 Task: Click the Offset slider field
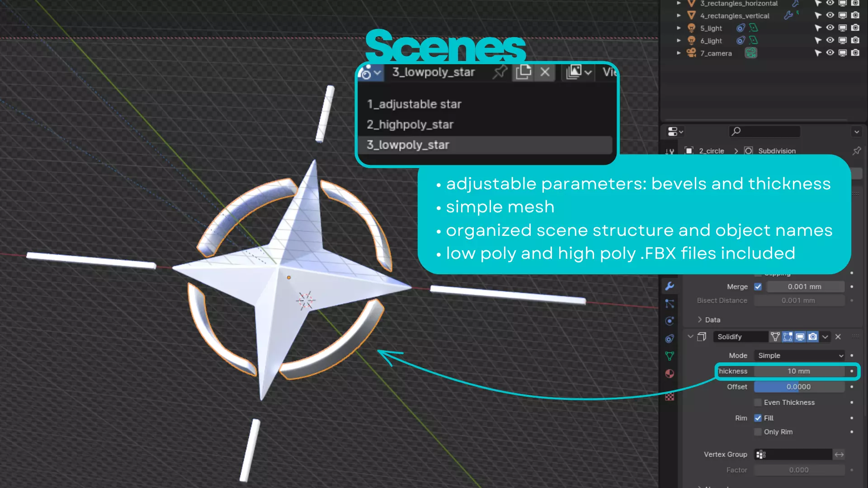(799, 387)
